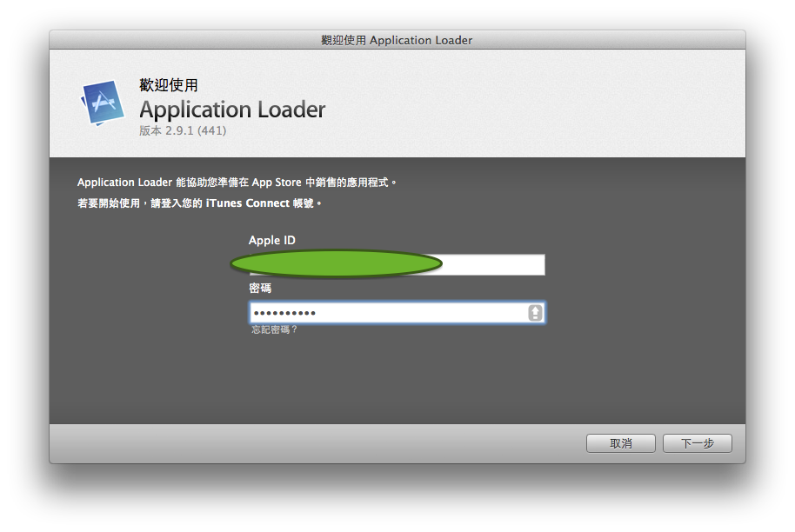
Task: Click the App Store description sentence
Action: [237, 183]
